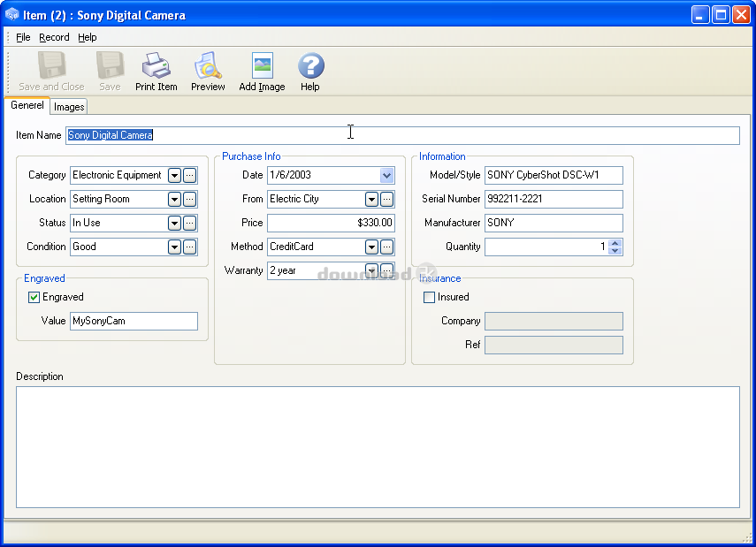Uncheck the Engraved checkbox
756x547 pixels.
[x=34, y=297]
